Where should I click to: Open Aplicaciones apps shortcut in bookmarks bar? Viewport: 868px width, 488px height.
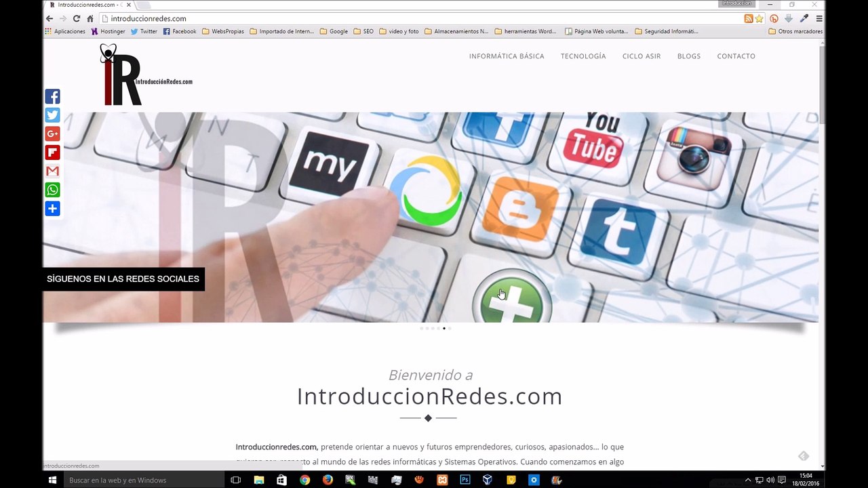pos(65,31)
